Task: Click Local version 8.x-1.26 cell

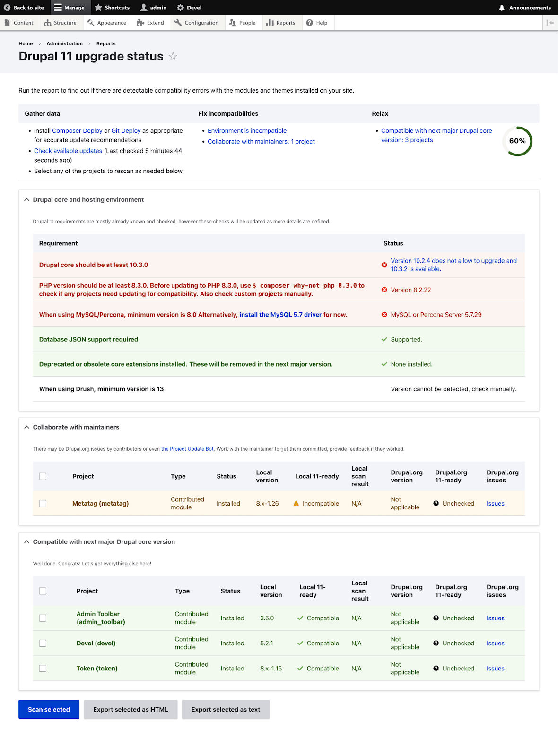Action: (267, 504)
